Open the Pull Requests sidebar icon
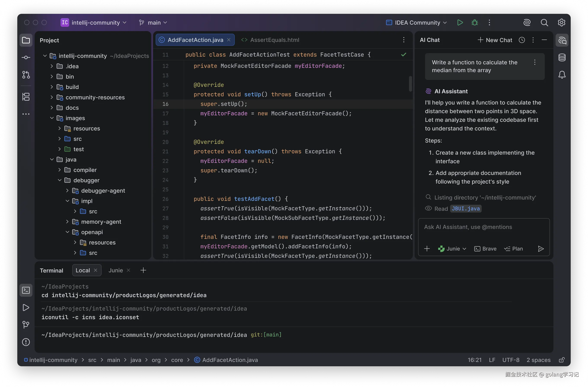588x387 pixels. [x=26, y=75]
